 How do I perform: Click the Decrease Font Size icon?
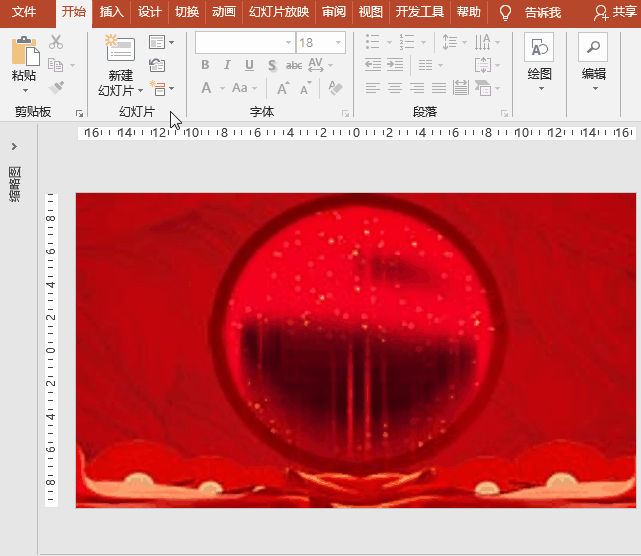point(305,88)
